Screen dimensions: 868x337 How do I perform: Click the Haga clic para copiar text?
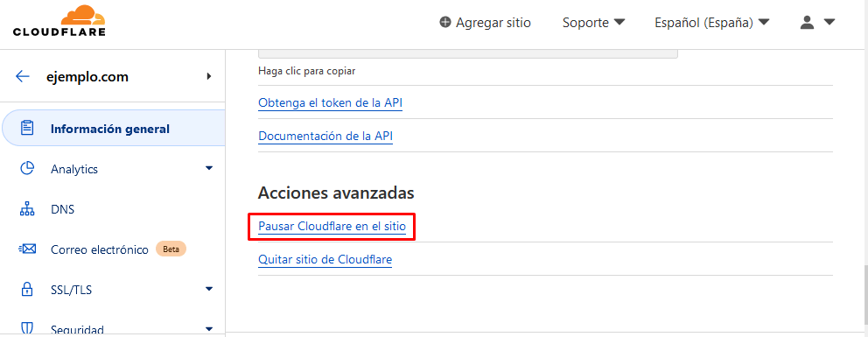pos(306,71)
